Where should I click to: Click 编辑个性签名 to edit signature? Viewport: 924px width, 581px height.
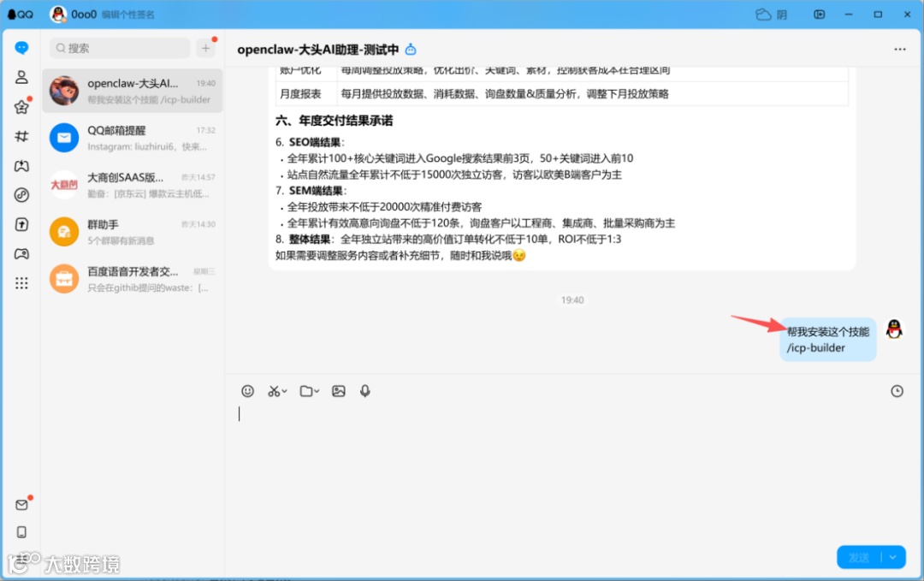click(x=127, y=15)
